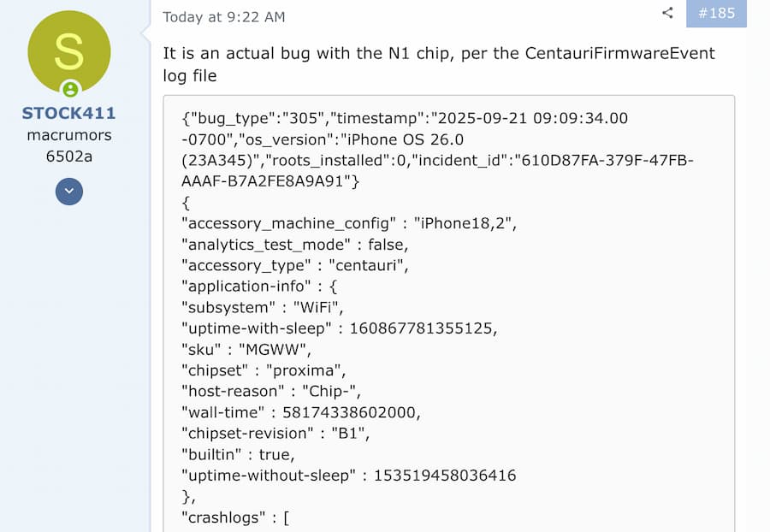Viewport: 770px width, 532px height.
Task: Click the "macrumors 6502a" user title
Action: (x=69, y=145)
